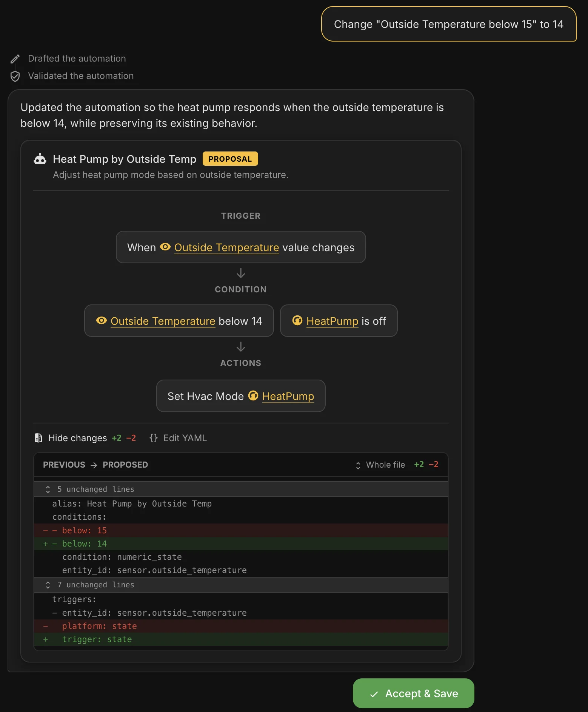Click the HeatPump icon in the is off condition
The image size is (588, 712).
tap(297, 321)
